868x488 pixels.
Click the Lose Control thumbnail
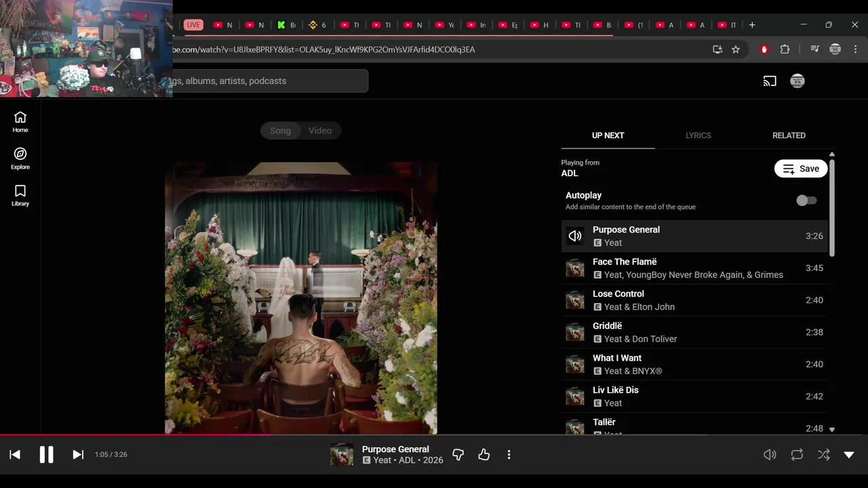[x=575, y=300]
